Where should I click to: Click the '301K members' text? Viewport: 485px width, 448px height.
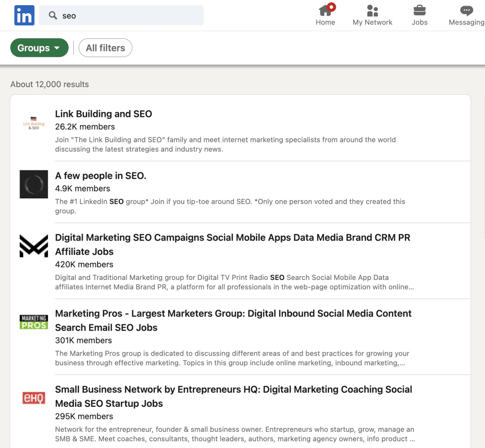83,340
